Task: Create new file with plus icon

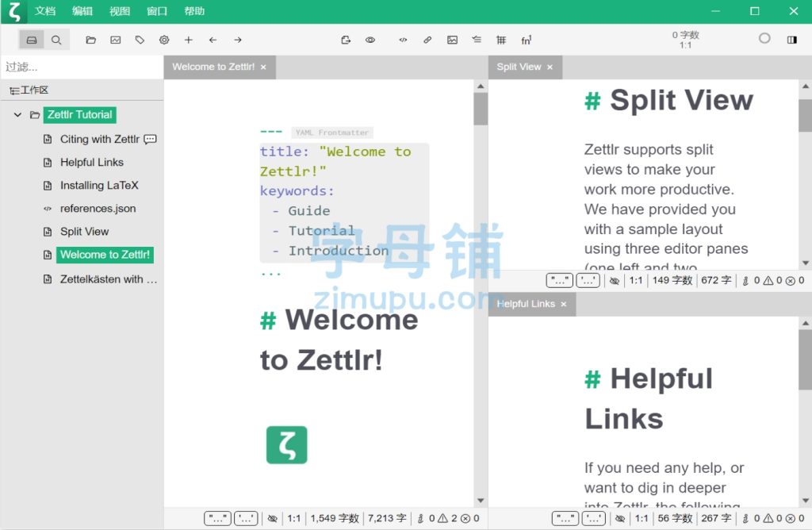Action: click(x=189, y=40)
